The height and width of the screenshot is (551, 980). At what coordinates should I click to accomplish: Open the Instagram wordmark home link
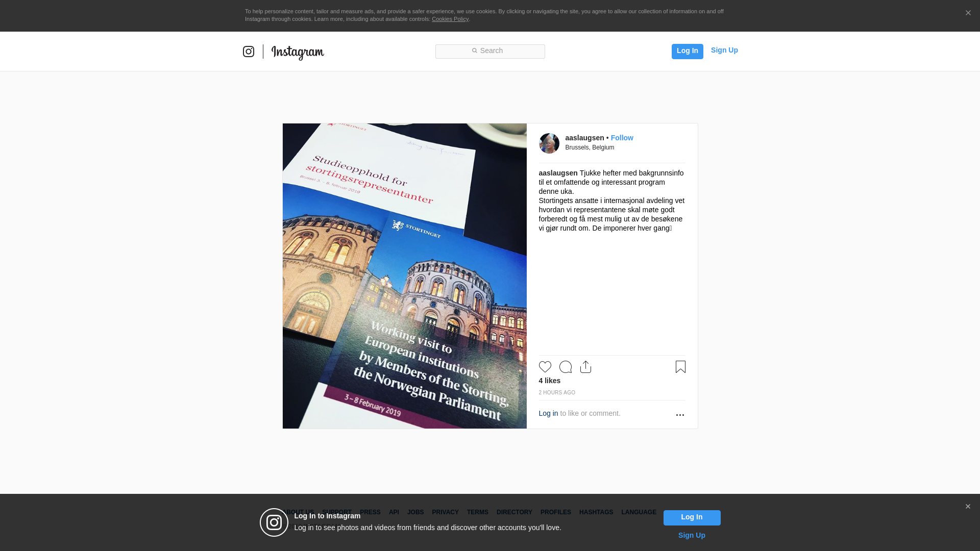pos(298,52)
